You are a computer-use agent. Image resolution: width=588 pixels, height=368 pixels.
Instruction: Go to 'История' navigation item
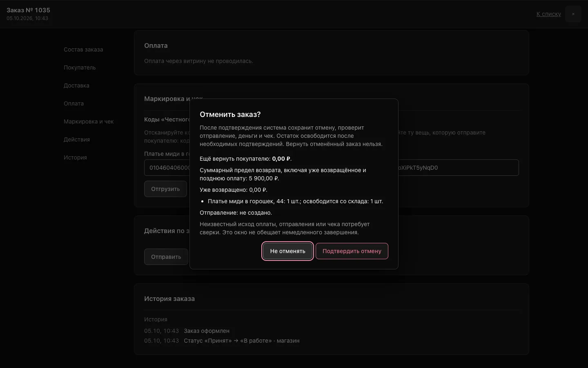coord(75,157)
